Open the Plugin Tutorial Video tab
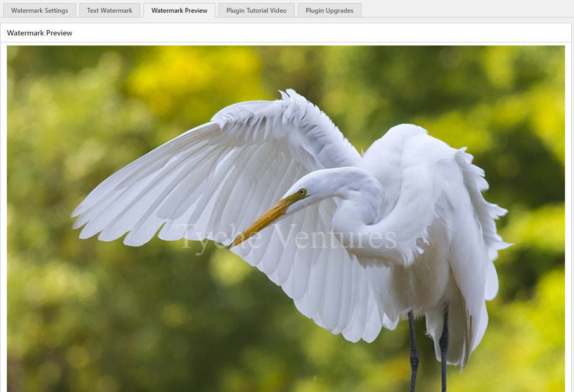The height and width of the screenshot is (392, 574). [x=256, y=10]
